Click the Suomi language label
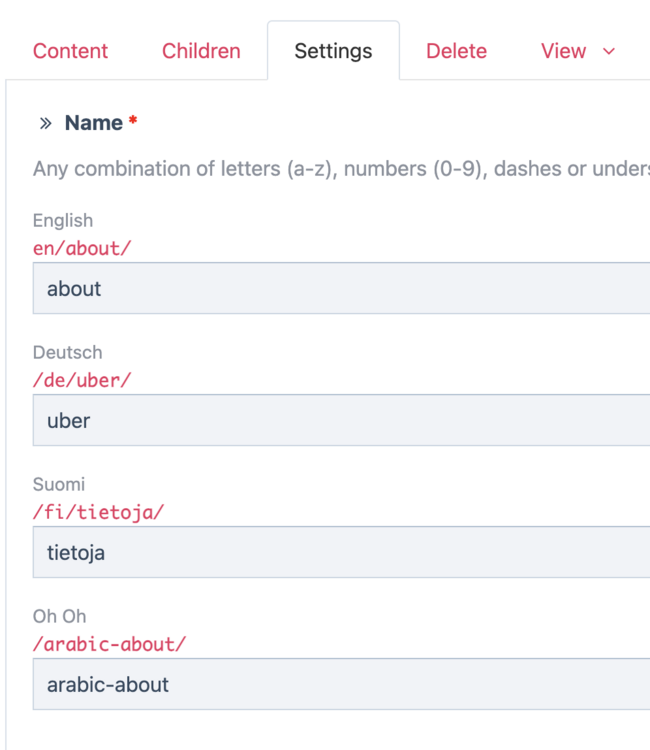Screen dimensions: 650x750 click(59, 484)
